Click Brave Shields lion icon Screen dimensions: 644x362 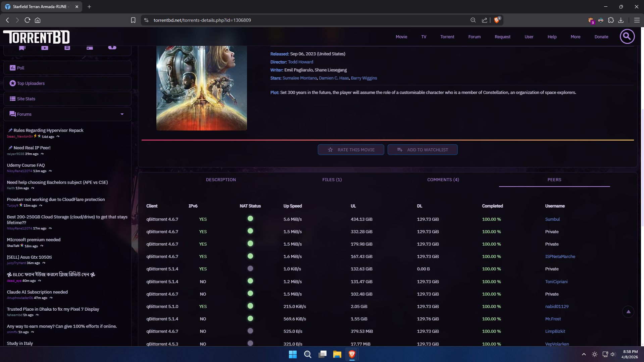click(497, 20)
